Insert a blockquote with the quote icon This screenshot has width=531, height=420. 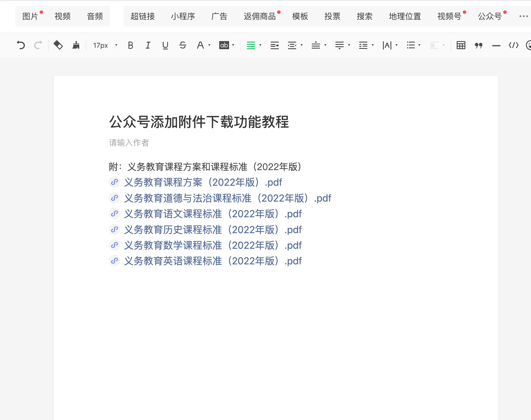coord(479,45)
